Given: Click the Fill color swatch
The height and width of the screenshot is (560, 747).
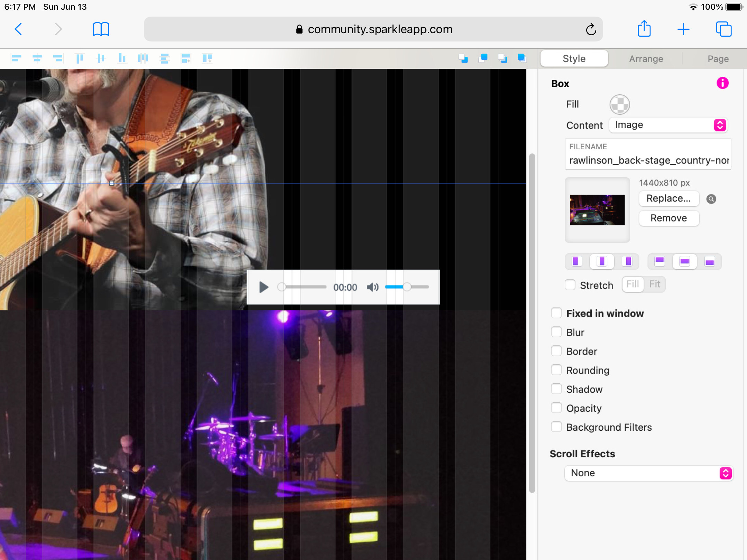Looking at the screenshot, I should pos(619,104).
